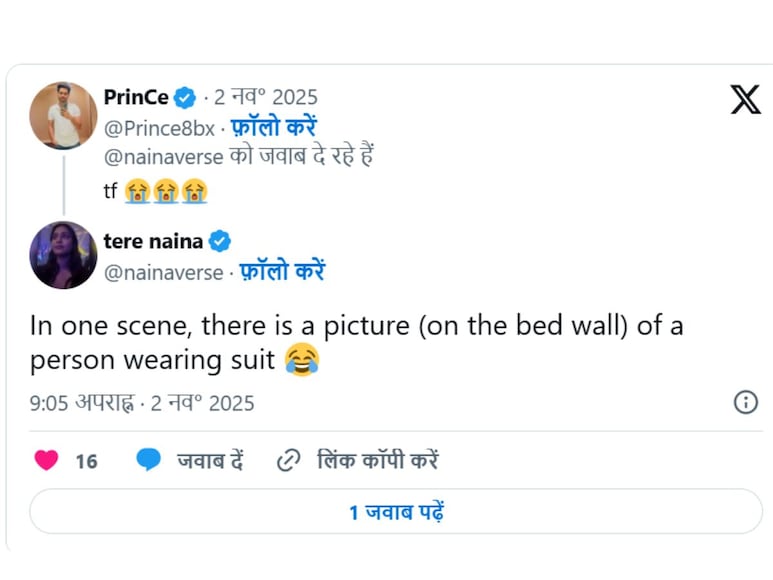Click the chain link copy icon
This screenshot has width=773, height=580.
289,460
